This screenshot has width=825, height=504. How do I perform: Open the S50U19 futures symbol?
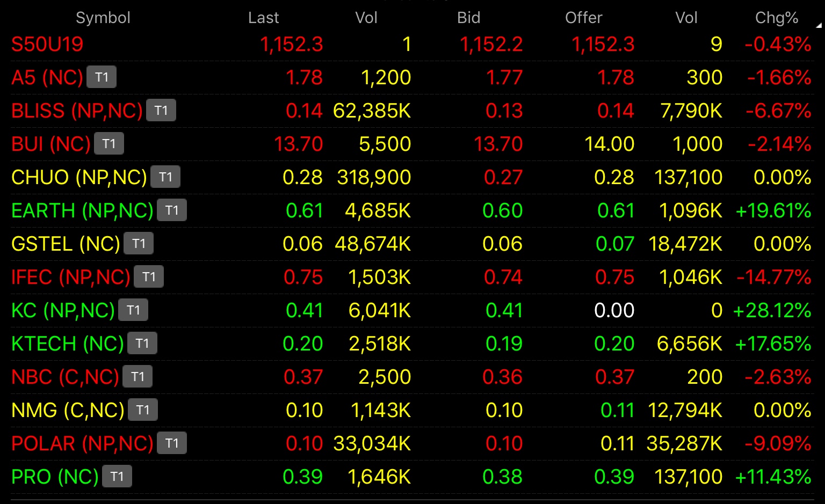tap(47, 44)
